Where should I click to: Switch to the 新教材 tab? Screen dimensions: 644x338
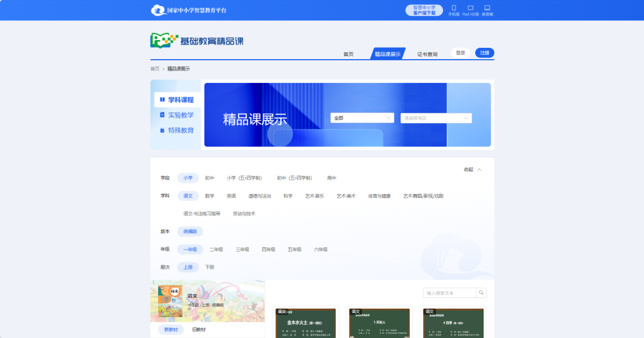pyautogui.click(x=171, y=330)
